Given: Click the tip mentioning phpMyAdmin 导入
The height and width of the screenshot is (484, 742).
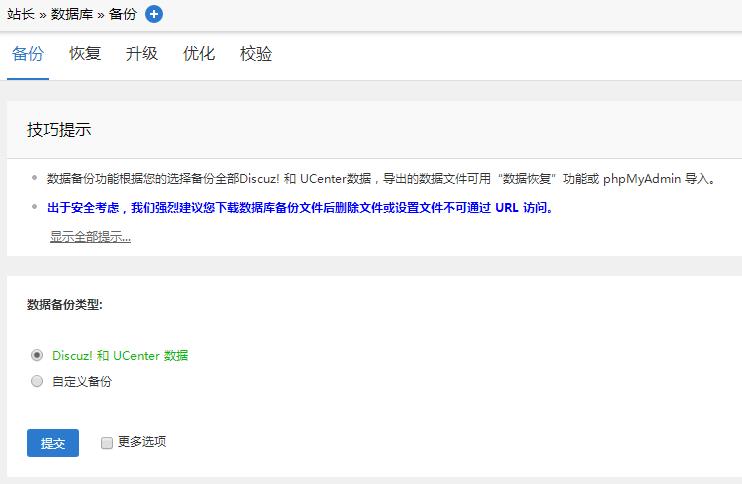Looking at the screenshot, I should tap(382, 179).
